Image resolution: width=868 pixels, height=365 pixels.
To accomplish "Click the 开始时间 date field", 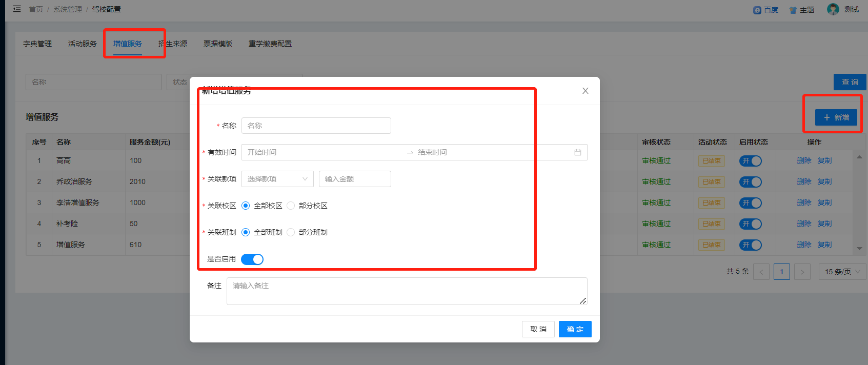I will point(323,152).
